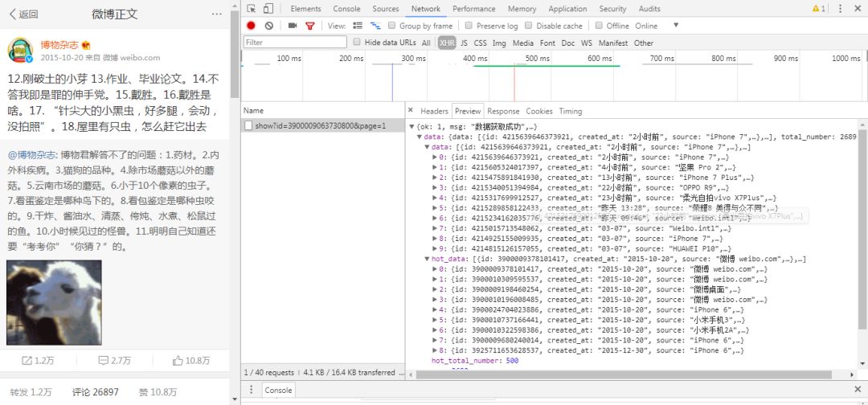Open the Performance panel tab
868x405 pixels.
pyautogui.click(x=473, y=8)
